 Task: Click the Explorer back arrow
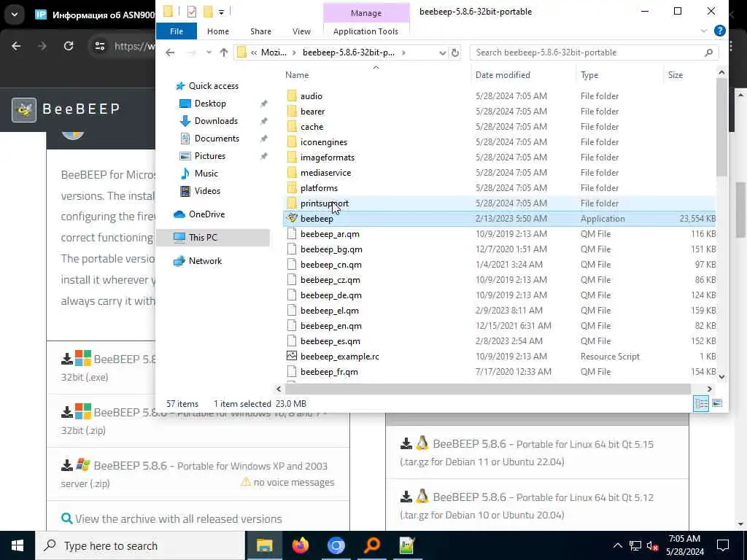coord(170,52)
